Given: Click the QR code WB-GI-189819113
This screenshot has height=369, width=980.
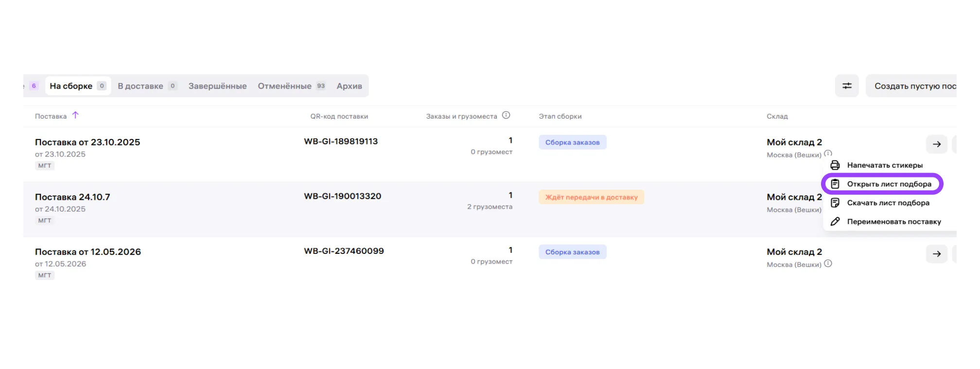Looking at the screenshot, I should [341, 141].
